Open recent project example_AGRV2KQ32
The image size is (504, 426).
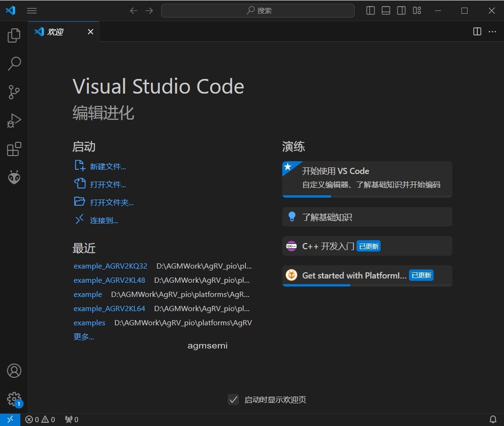pyautogui.click(x=110, y=266)
